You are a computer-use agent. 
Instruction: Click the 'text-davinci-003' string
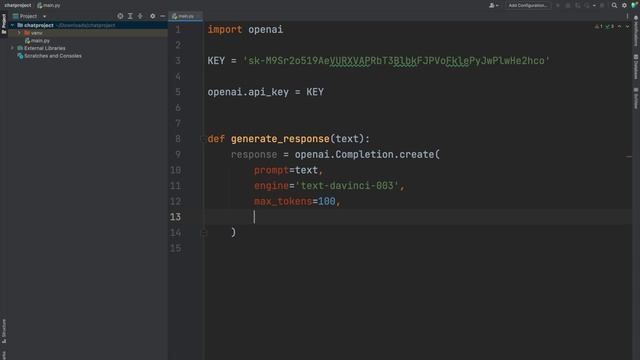point(347,186)
